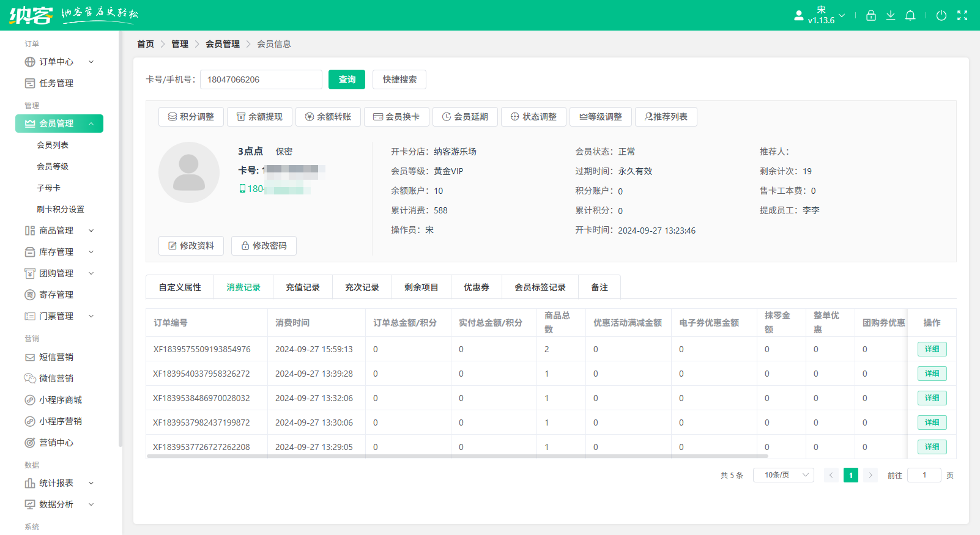
Task: Click the member avatar placeholder
Action: (188, 172)
